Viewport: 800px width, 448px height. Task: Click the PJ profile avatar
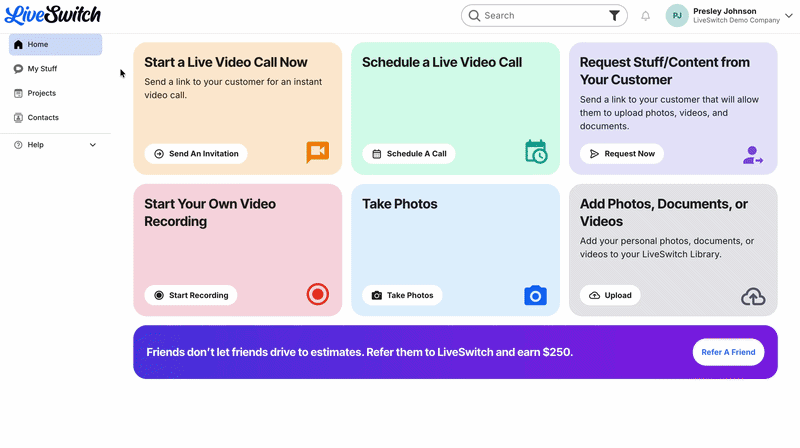677,16
